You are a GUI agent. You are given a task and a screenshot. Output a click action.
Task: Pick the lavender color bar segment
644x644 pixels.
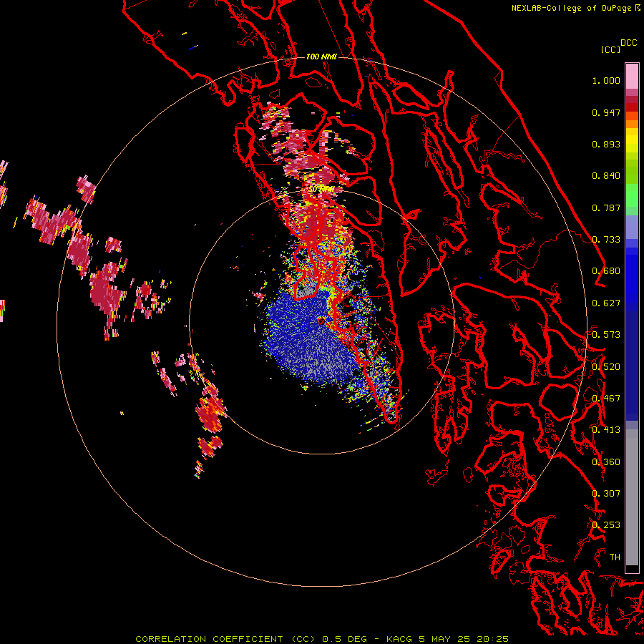pos(632,227)
